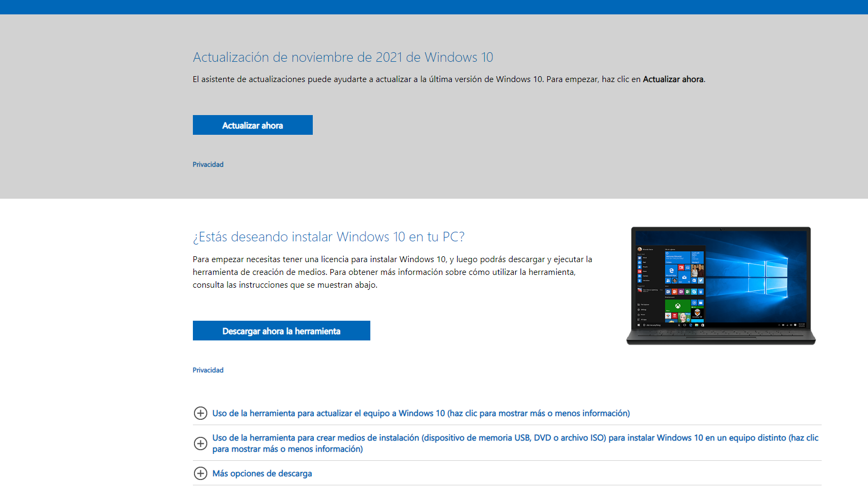Open Privacidad link below the download tool button
The image size is (868, 488).
pos(208,370)
